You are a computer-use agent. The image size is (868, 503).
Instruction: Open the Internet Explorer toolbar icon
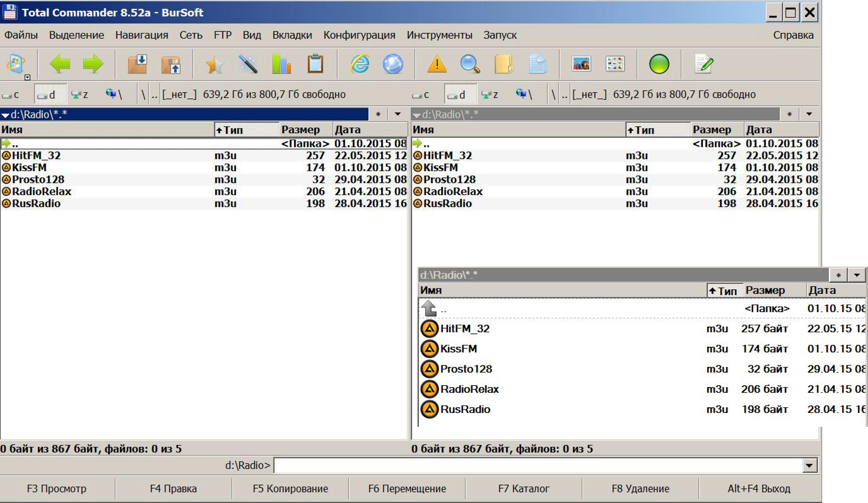(360, 64)
